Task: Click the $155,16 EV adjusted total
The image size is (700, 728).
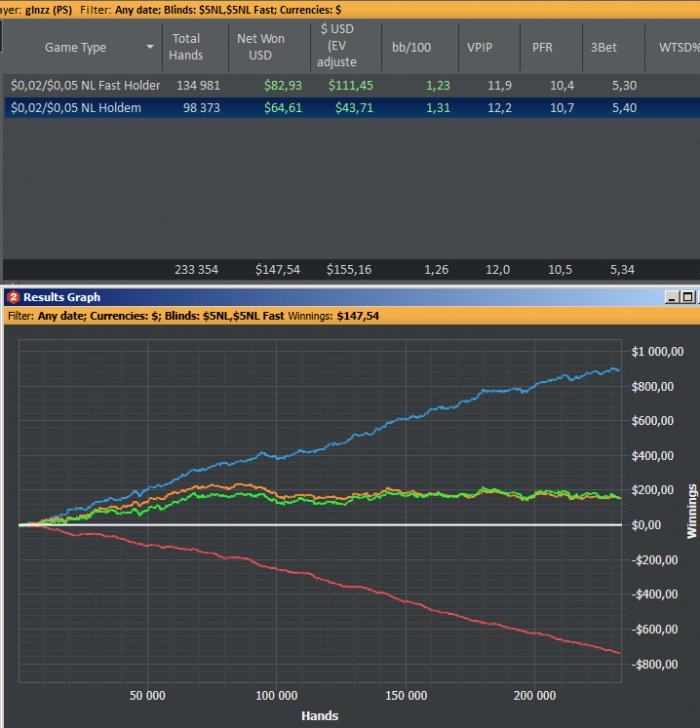Action: (349, 270)
